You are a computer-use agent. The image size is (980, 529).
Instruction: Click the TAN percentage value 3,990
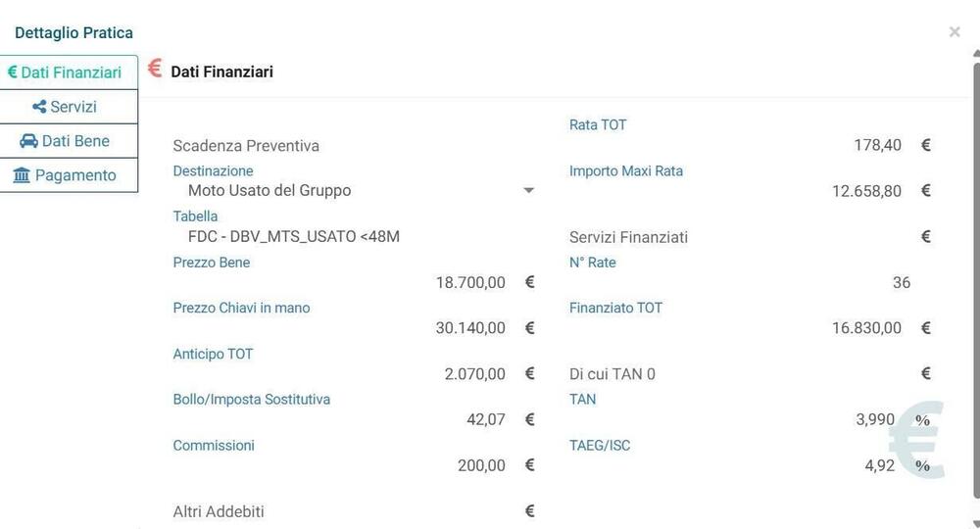tap(875, 419)
